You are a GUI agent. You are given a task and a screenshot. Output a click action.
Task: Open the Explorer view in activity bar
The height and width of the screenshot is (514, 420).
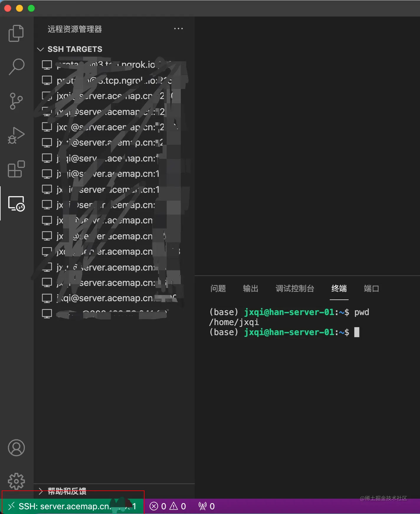point(16,33)
